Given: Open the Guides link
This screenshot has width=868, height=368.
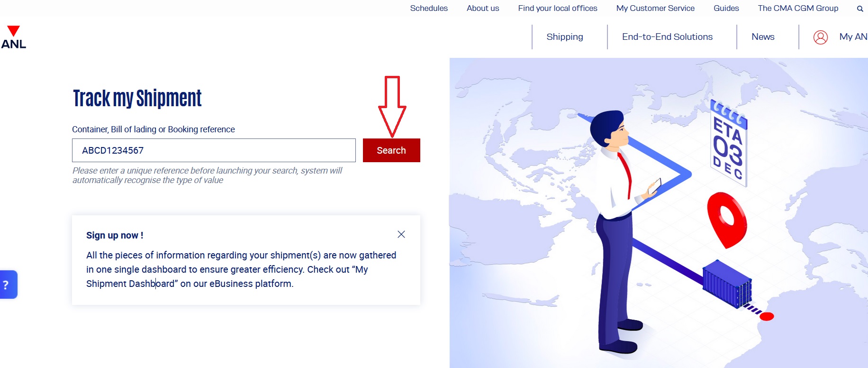Looking at the screenshot, I should tap(726, 8).
